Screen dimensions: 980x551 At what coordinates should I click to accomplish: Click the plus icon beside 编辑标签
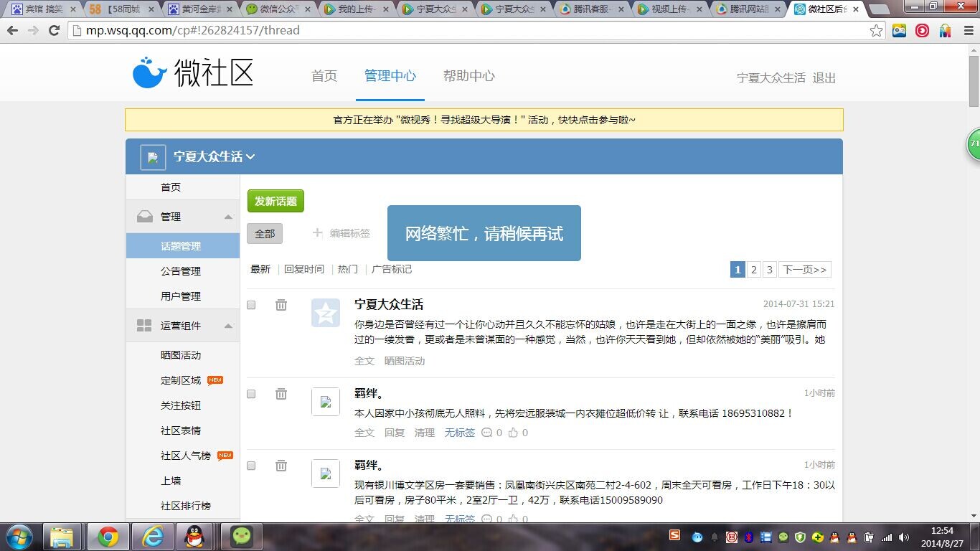(318, 232)
